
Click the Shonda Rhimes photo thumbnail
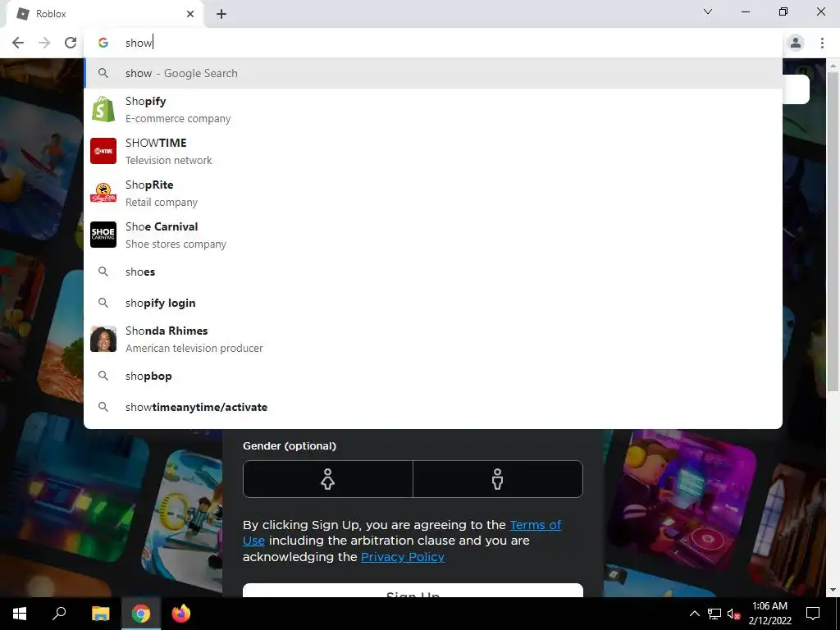pyautogui.click(x=103, y=339)
